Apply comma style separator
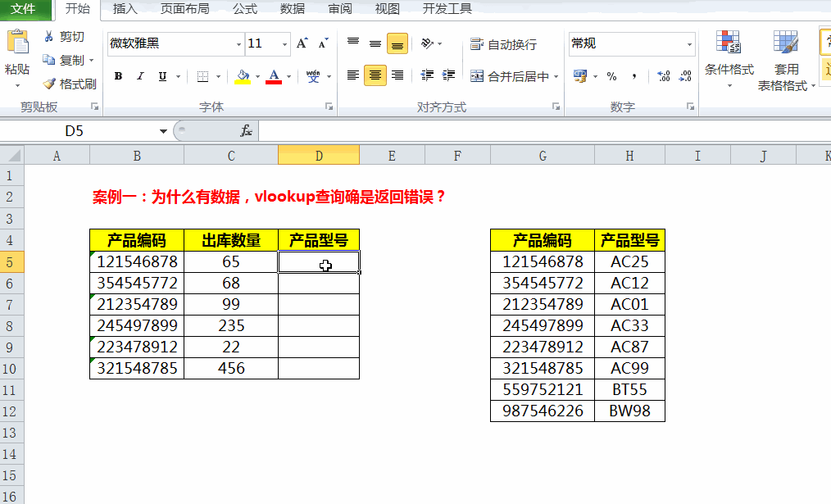The width and height of the screenshot is (831, 504). coord(633,76)
